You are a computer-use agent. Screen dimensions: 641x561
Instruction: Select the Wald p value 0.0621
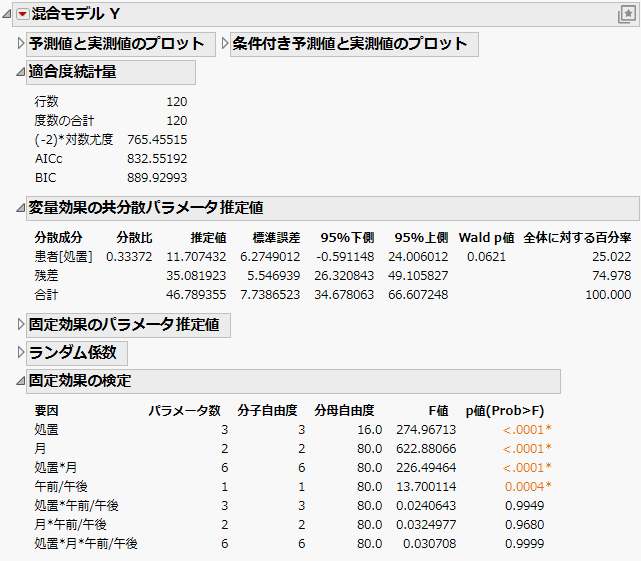pyautogui.click(x=486, y=257)
